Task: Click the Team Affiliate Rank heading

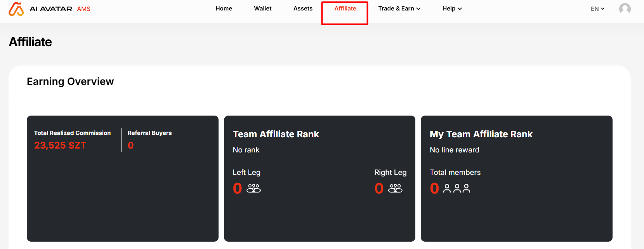Action: (x=276, y=134)
